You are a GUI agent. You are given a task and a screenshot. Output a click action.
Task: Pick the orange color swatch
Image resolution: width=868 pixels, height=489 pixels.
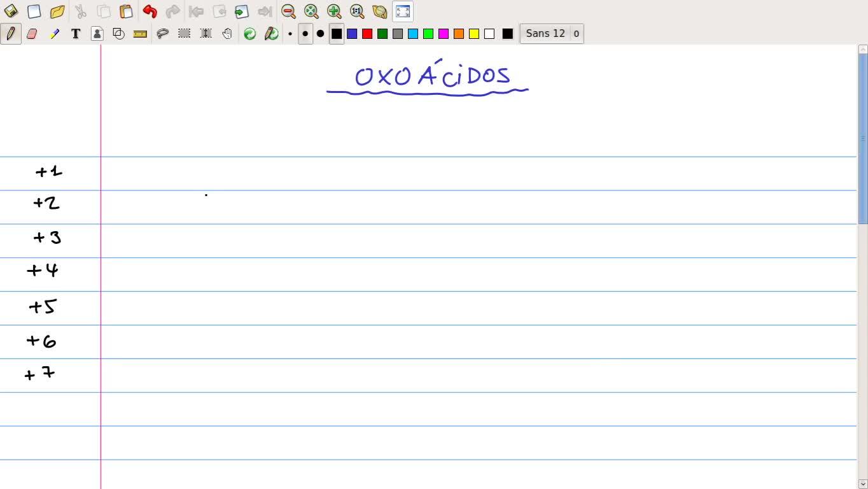(459, 34)
